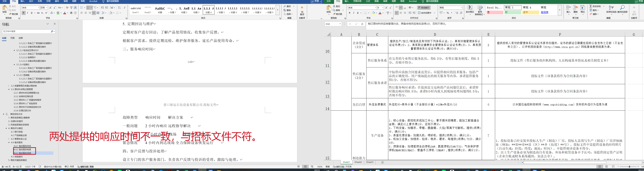Close the Word navigation pane
Viewport: 644px width, 171px height.
pos(55,24)
